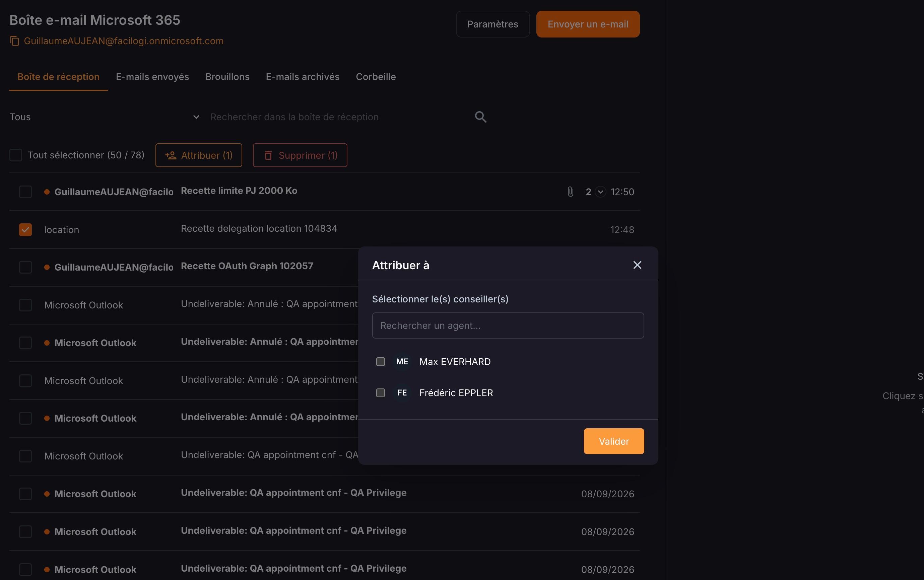Viewport: 924px width, 580px height.
Task: Focus the inbox search field
Action: [x=340, y=117]
